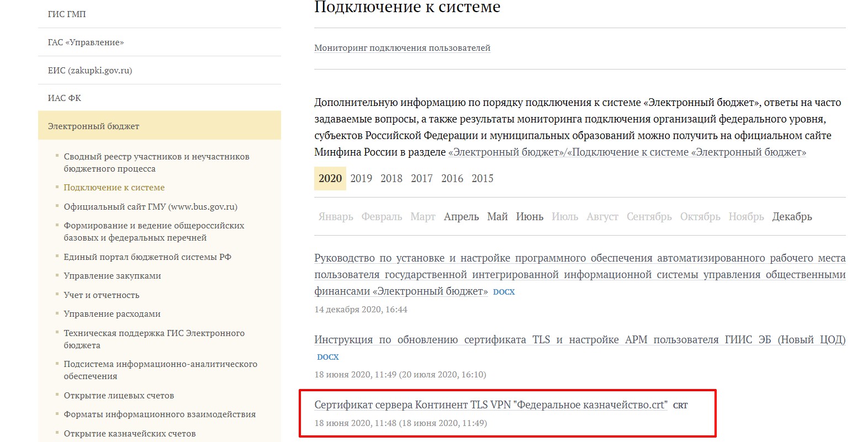The height and width of the screenshot is (442, 868).
Task: Select Подключение к системе in the sidebar
Action: click(114, 188)
